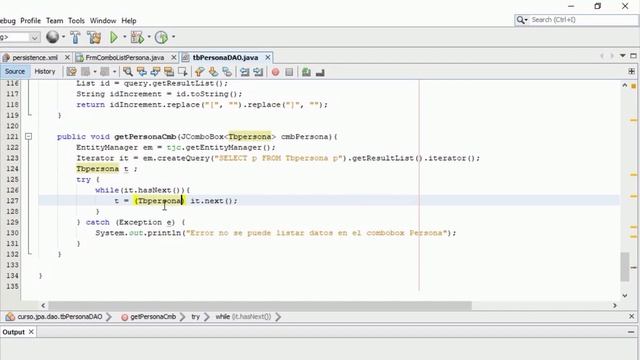Image resolution: width=640 pixels, height=360 pixels.
Task: Close the persistence.xml tab
Action: (x=67, y=58)
